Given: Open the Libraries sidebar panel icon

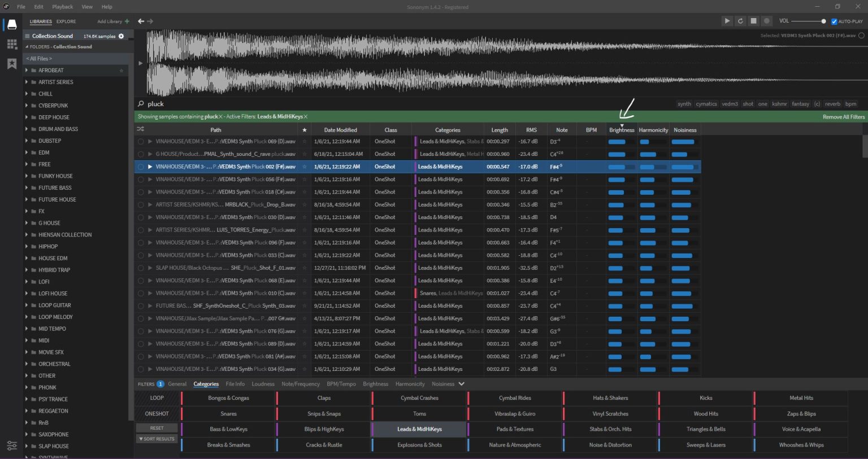Looking at the screenshot, I should (x=12, y=25).
